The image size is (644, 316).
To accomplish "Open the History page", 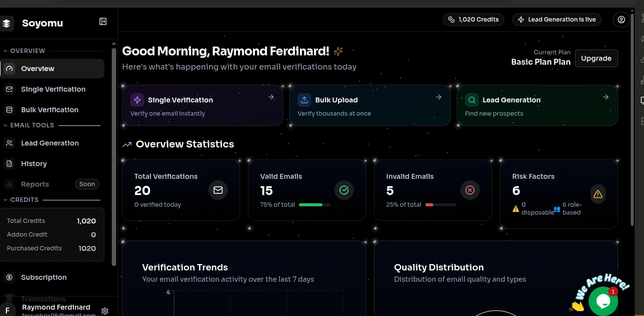I will tap(34, 164).
